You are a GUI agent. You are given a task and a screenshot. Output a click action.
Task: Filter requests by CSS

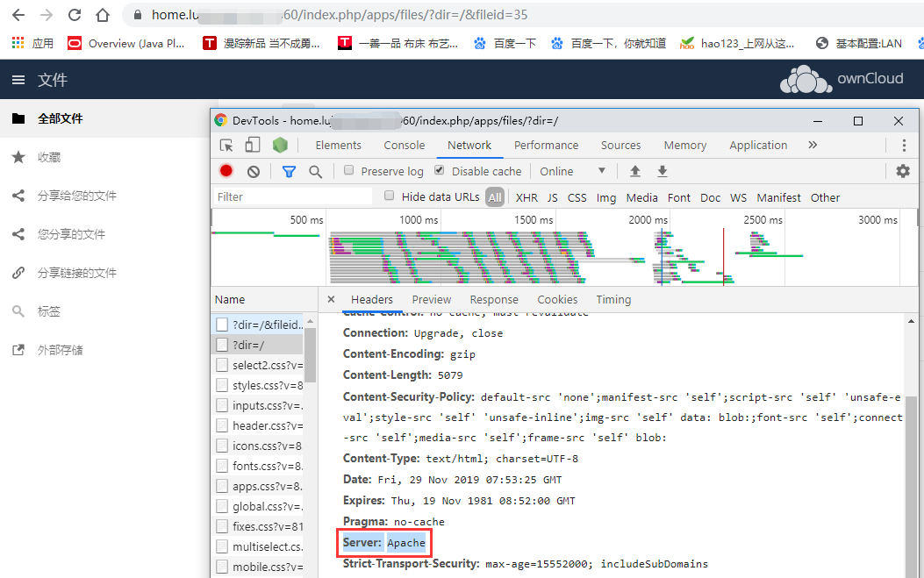(x=577, y=197)
